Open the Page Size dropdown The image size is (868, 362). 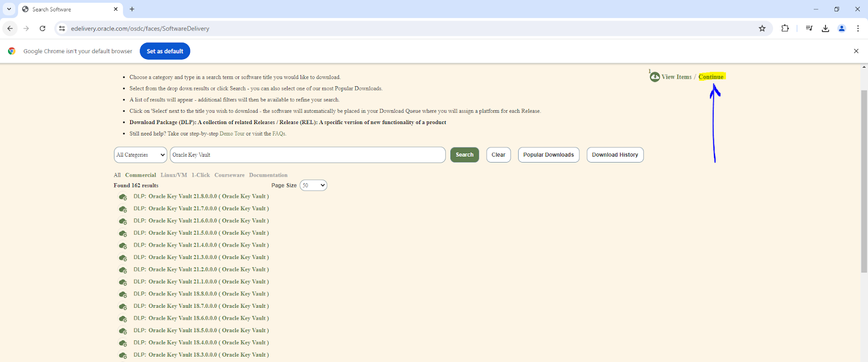[x=314, y=185]
